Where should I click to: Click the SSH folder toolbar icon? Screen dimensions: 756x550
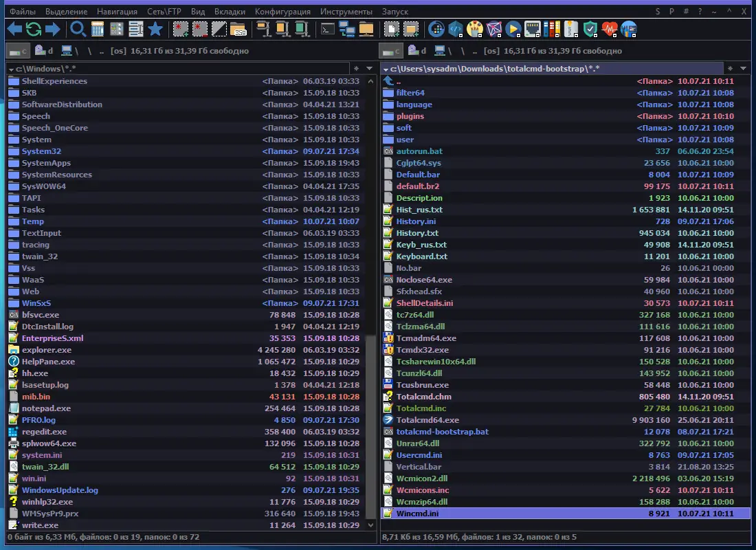(x=238, y=30)
